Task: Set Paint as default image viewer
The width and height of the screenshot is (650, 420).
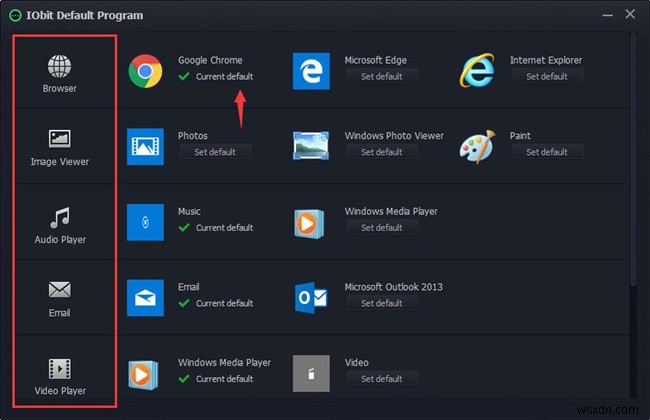Action: [x=547, y=152]
